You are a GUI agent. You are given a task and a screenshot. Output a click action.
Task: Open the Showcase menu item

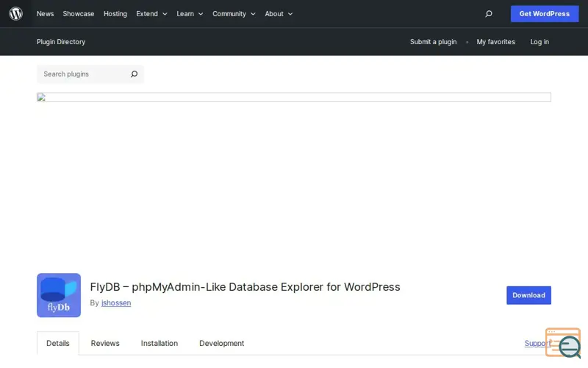click(x=79, y=14)
